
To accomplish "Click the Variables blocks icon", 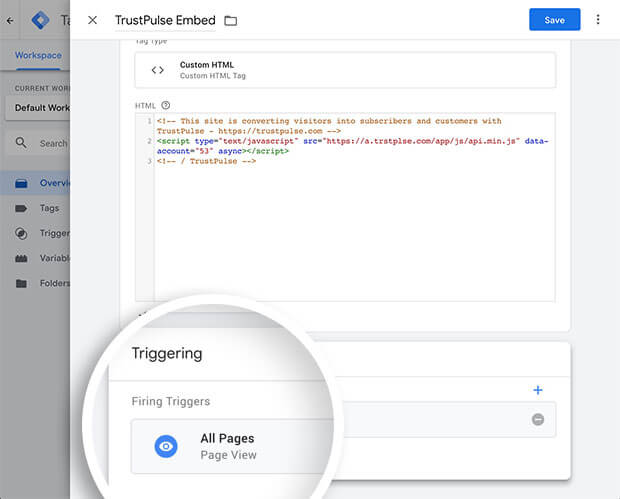I will 21,259.
